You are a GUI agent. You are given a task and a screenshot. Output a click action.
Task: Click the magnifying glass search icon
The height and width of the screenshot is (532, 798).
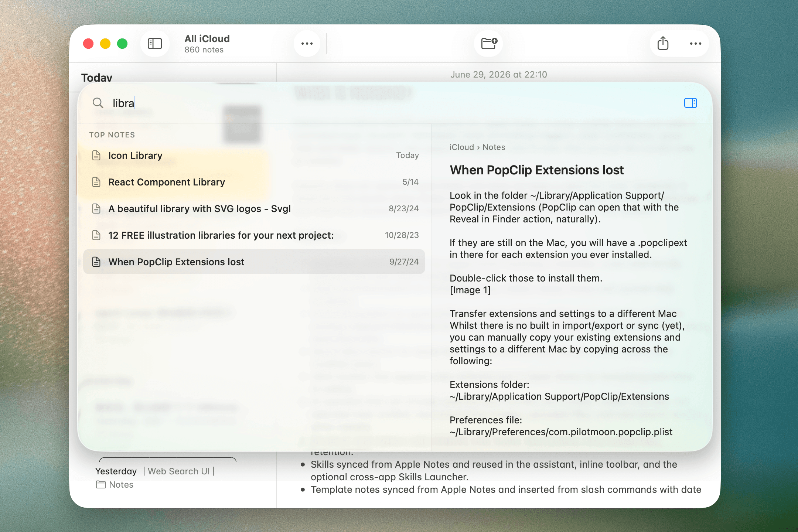pos(98,103)
